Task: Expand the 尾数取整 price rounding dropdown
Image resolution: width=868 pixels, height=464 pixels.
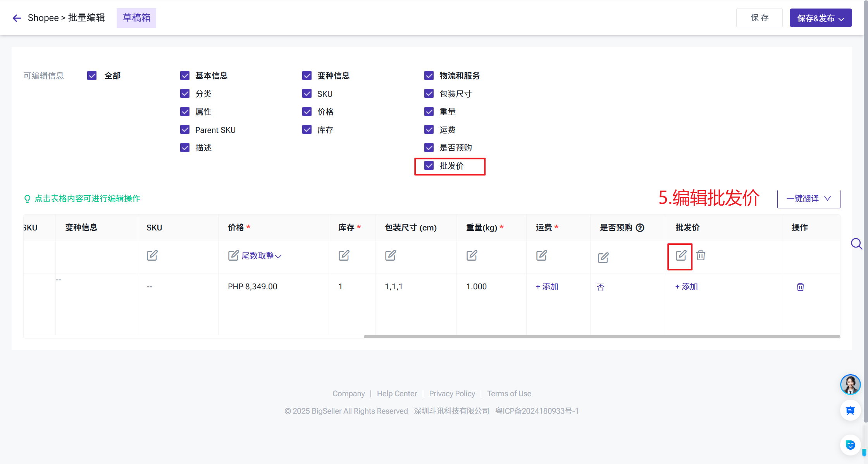Action: [x=262, y=256]
